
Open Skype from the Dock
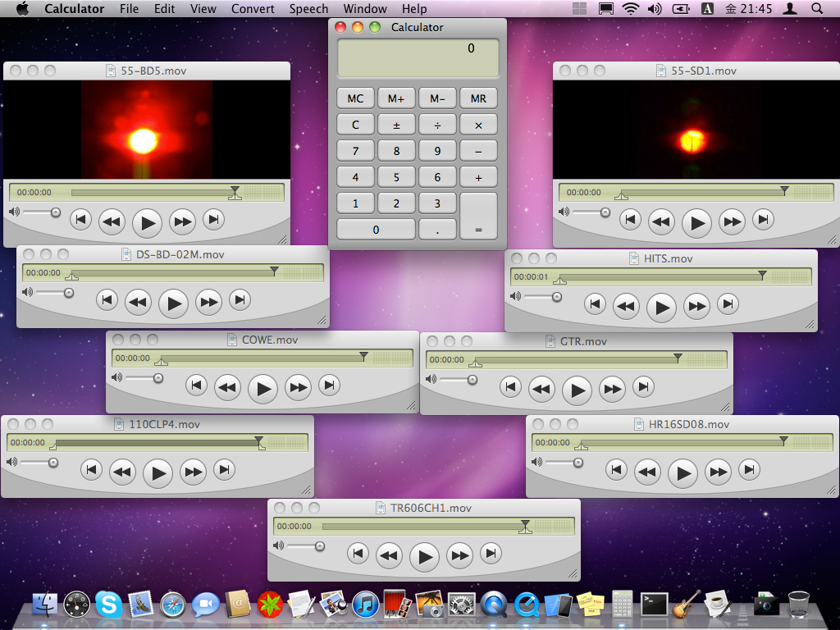(x=109, y=605)
